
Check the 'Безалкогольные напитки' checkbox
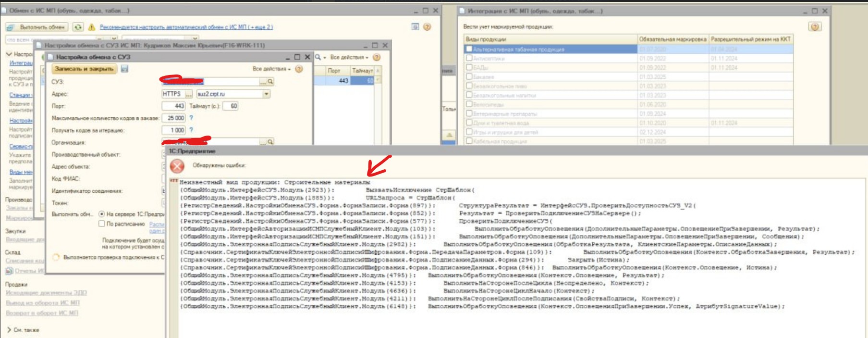pos(469,95)
